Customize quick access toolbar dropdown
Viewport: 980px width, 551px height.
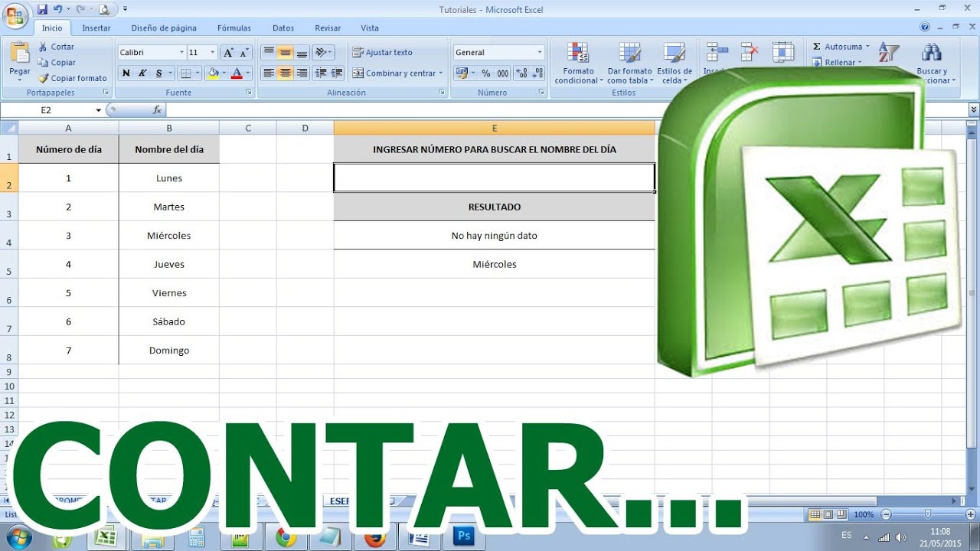coord(125,9)
